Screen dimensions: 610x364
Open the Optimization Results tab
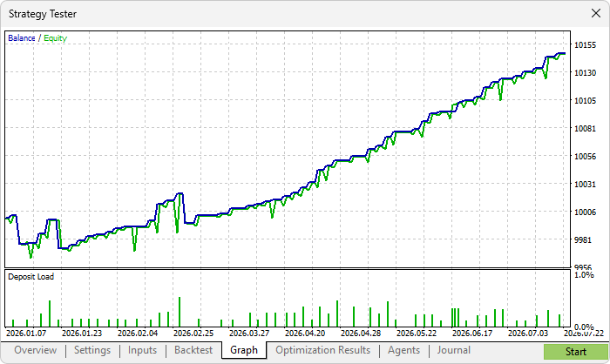click(323, 350)
